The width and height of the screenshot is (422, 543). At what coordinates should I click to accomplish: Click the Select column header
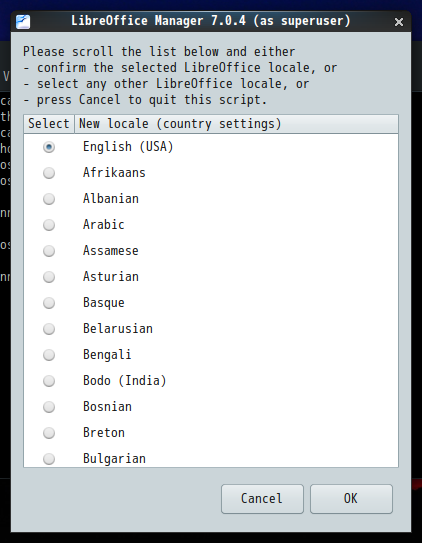[x=49, y=124]
